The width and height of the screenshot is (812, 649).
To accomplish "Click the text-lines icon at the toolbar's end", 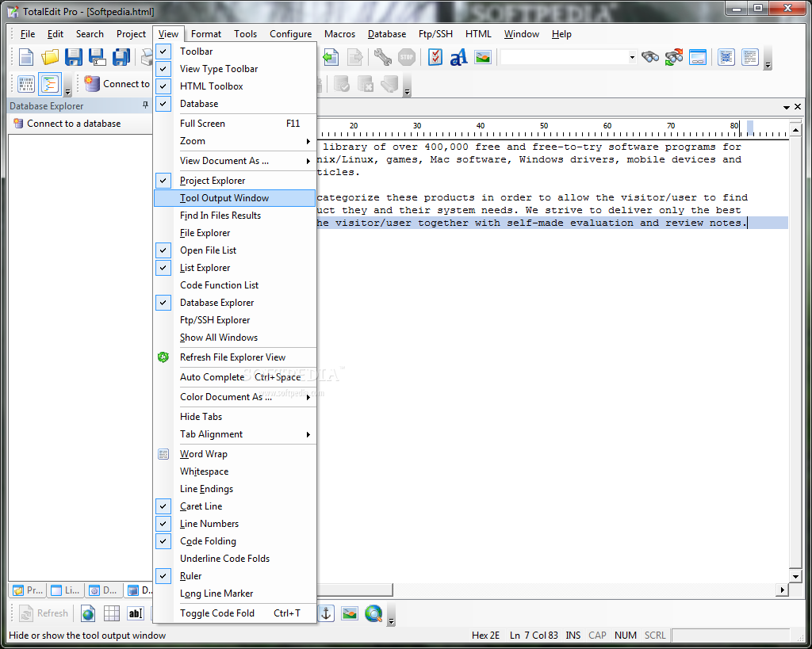I will tap(750, 57).
